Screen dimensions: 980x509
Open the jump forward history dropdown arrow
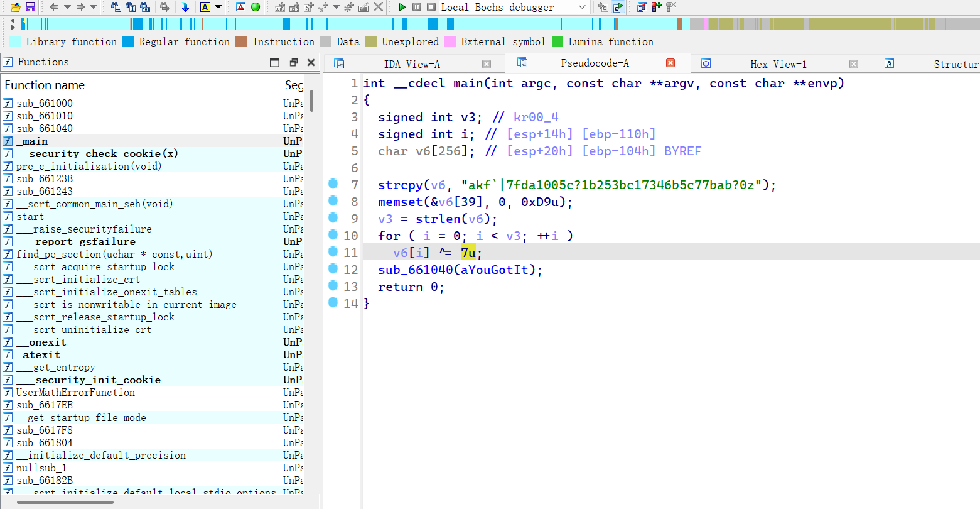93,7
